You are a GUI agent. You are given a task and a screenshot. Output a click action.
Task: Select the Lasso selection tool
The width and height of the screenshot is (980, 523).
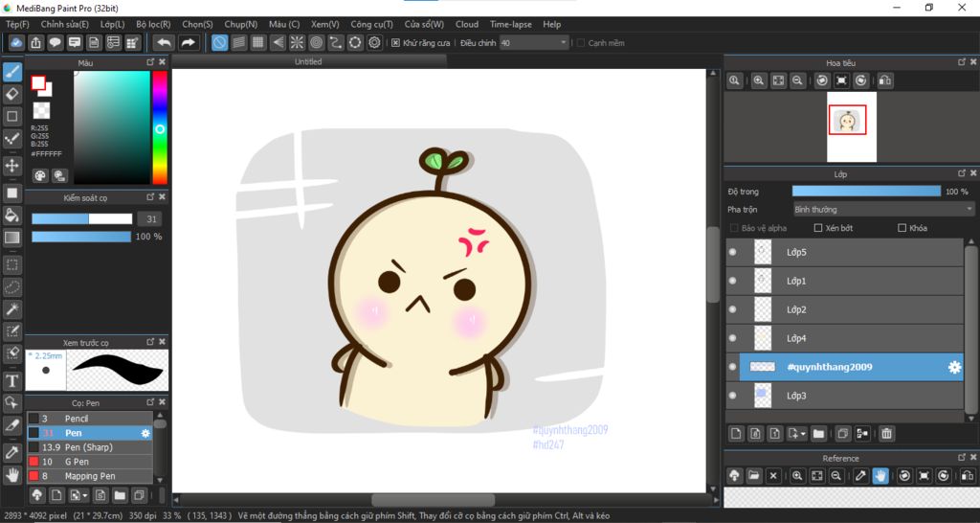(11, 286)
